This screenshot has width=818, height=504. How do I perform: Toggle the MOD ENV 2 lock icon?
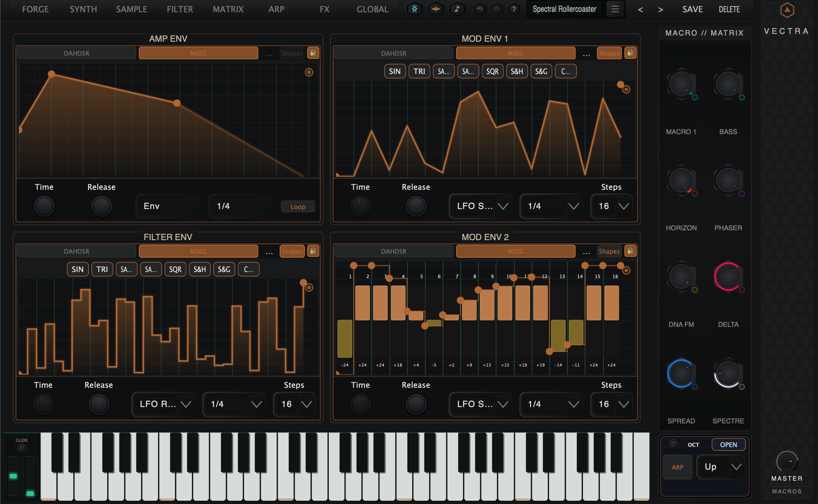click(x=630, y=251)
